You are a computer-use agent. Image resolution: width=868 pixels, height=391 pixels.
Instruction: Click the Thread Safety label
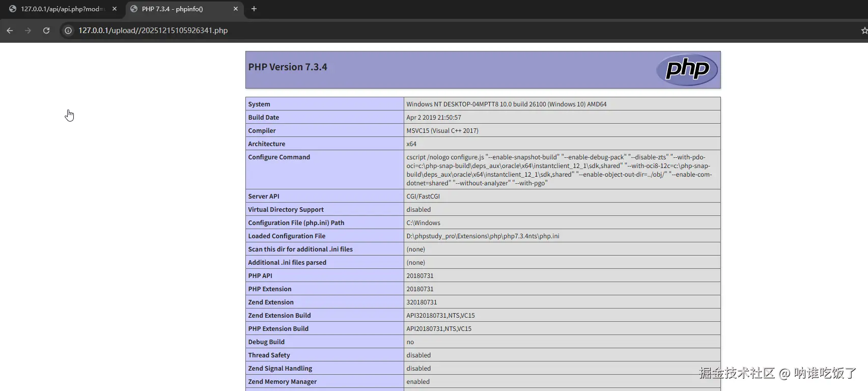tap(269, 355)
